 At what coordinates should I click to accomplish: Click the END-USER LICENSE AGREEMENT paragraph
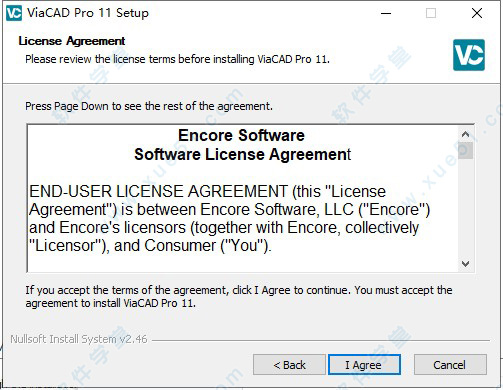pyautogui.click(x=229, y=218)
